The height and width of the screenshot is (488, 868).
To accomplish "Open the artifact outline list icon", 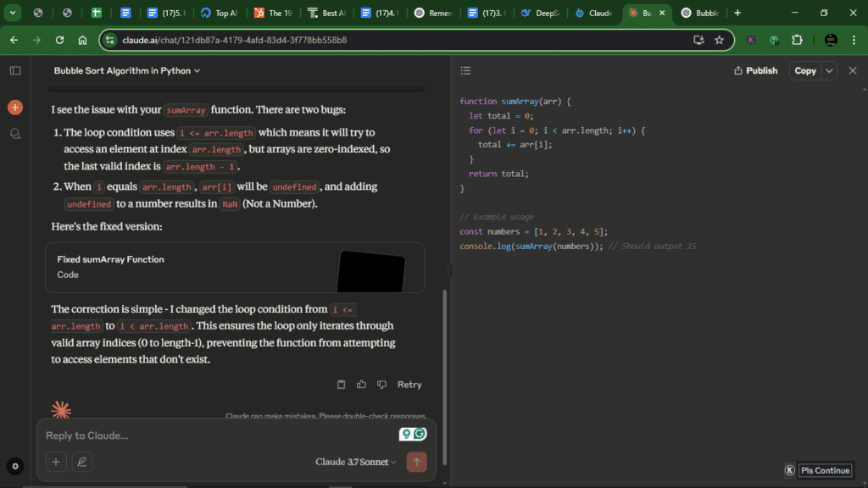I will (465, 70).
